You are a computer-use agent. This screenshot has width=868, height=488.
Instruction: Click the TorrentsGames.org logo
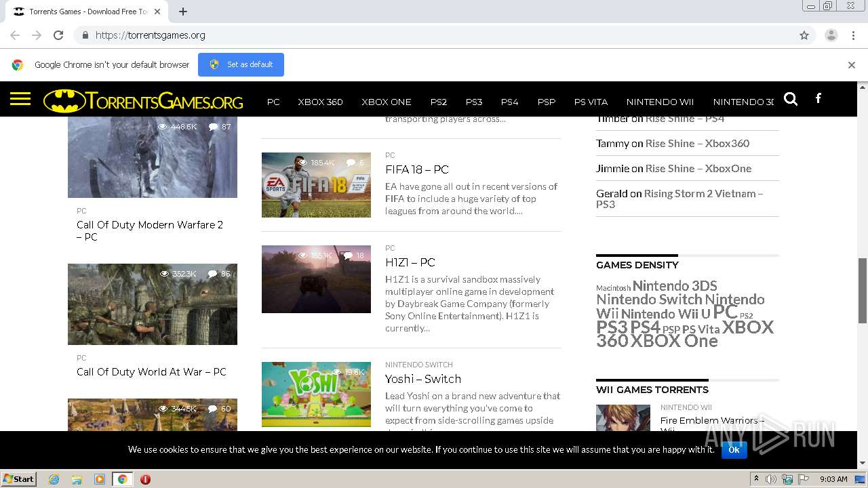143,101
